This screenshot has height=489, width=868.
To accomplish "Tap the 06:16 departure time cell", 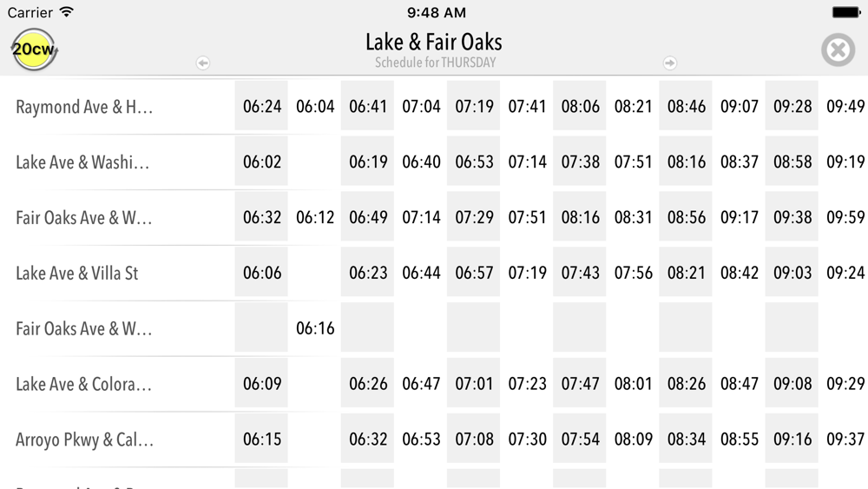I will [x=315, y=328].
